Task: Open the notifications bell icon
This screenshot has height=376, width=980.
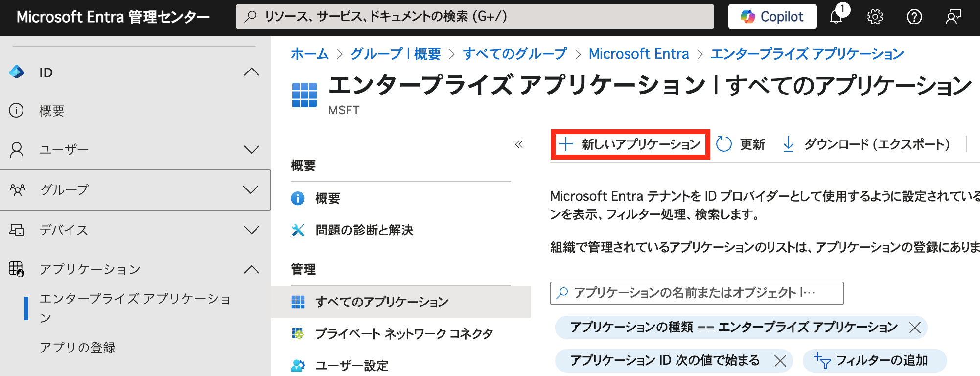Action: point(837,17)
